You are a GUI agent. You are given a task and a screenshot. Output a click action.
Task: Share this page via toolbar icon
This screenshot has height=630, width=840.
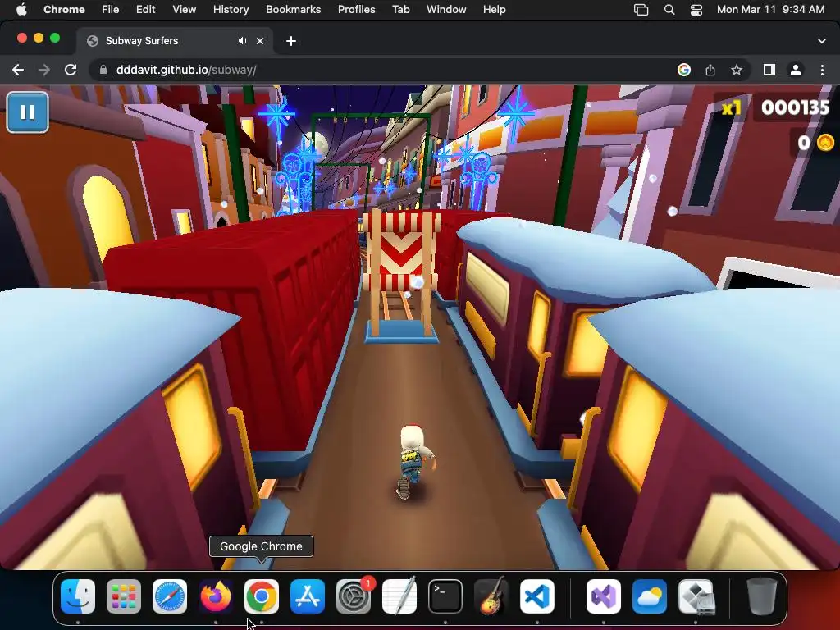click(710, 71)
